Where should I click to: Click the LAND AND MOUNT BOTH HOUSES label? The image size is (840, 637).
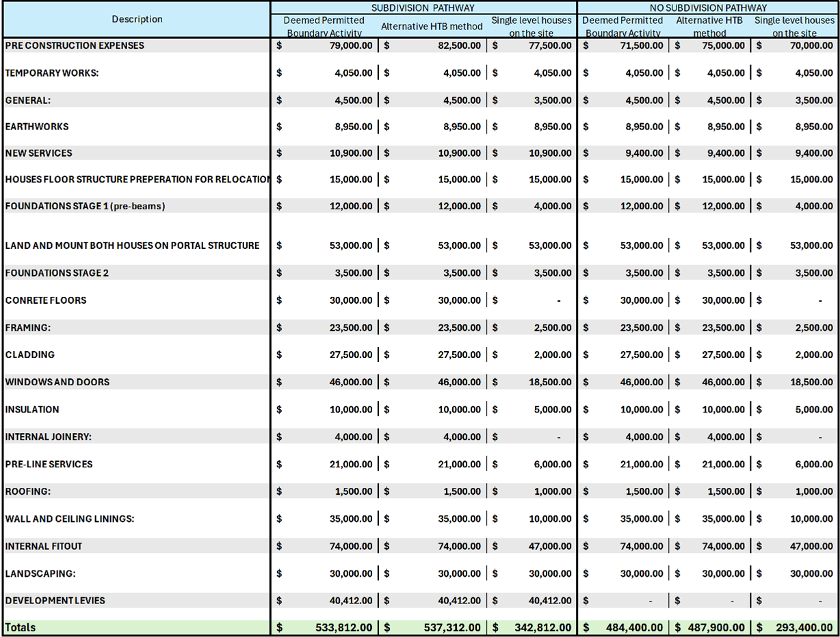(x=132, y=246)
